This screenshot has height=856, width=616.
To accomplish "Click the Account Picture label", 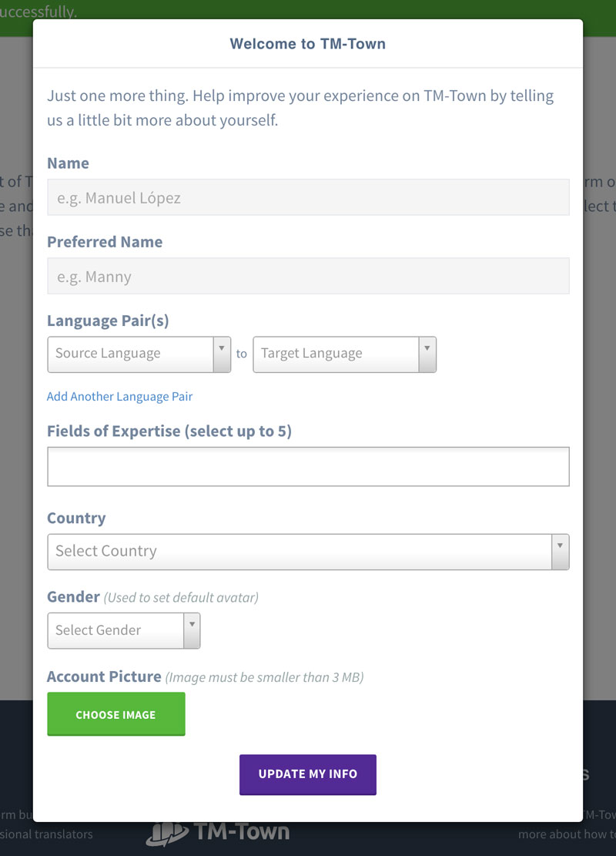I will (104, 676).
